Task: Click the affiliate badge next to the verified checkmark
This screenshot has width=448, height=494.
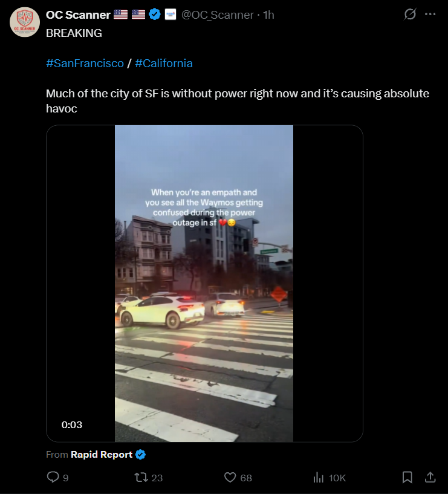Action: pos(170,15)
